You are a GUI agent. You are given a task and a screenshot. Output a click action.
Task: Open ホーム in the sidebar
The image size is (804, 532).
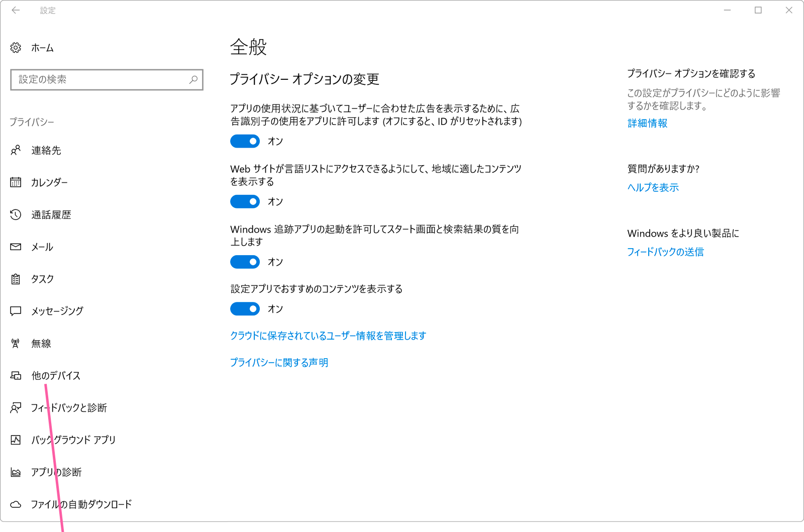click(42, 48)
